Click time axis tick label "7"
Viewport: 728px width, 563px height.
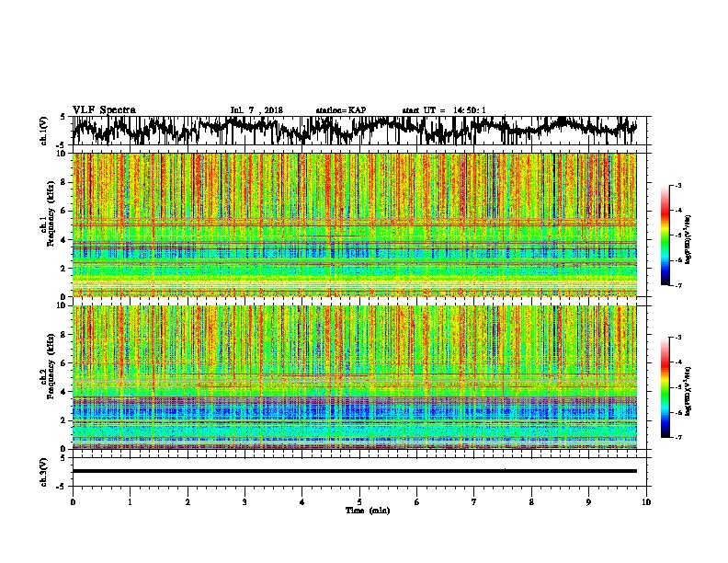coord(474,502)
